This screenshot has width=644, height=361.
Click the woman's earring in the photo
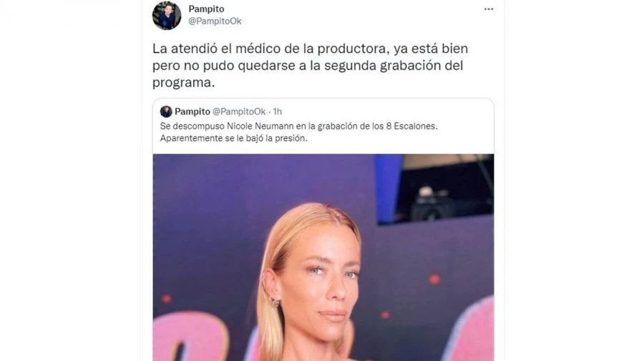(275, 302)
